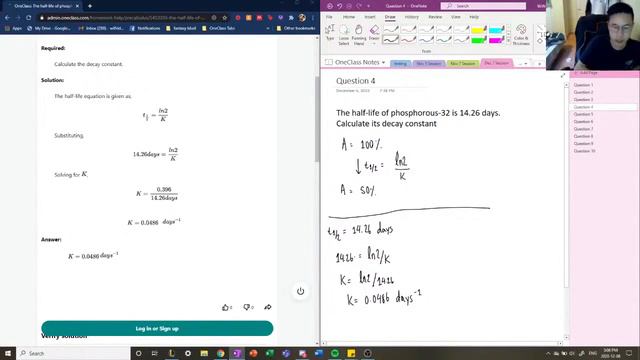Pick the green highlighter
Screen dimensions: 640x360
click(x=479, y=40)
